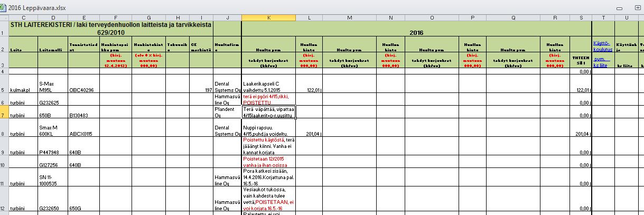The height and width of the screenshot is (215, 644).
Task: Select the '650G' cell
Action: click(83, 199)
